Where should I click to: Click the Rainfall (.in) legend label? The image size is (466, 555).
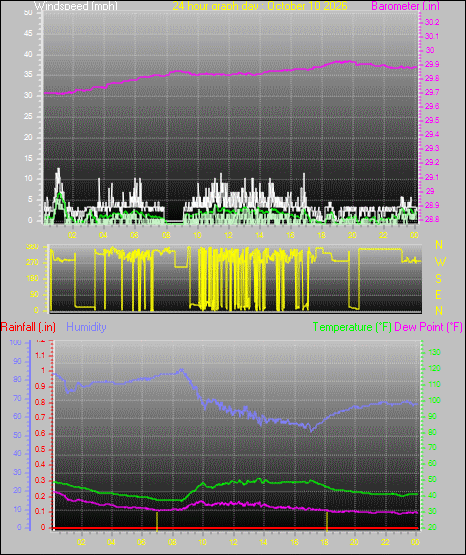pyautogui.click(x=28, y=327)
